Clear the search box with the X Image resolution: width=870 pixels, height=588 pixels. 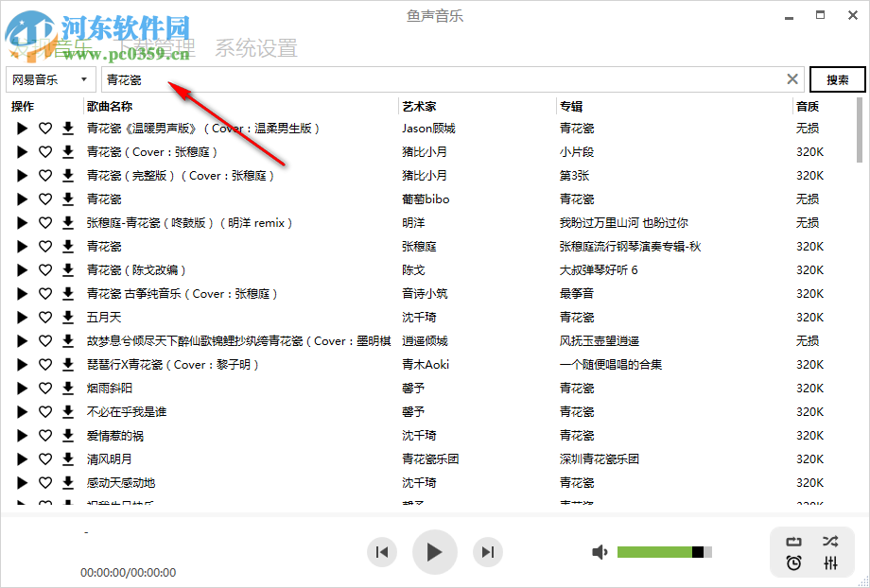pyautogui.click(x=792, y=79)
